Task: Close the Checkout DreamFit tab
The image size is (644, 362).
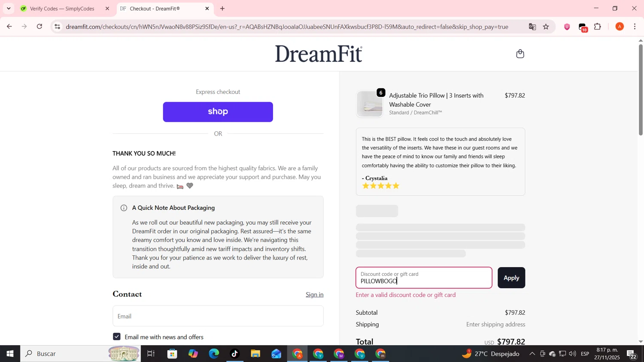Action: click(x=207, y=9)
